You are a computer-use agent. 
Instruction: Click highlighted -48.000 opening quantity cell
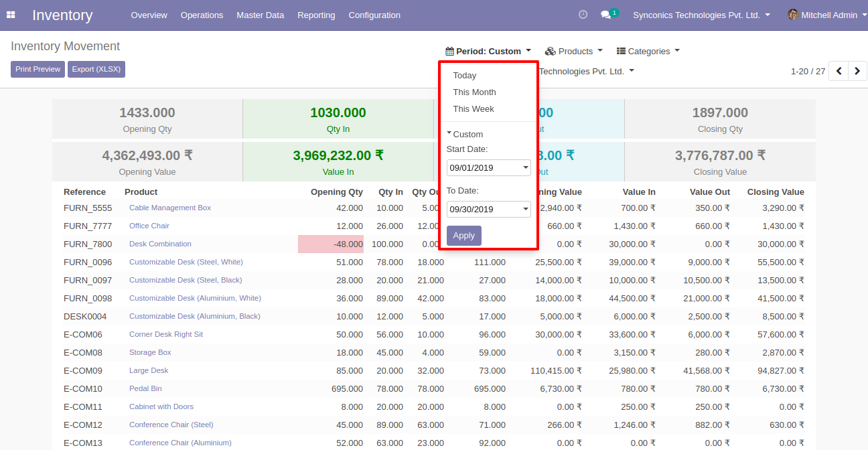(x=331, y=244)
